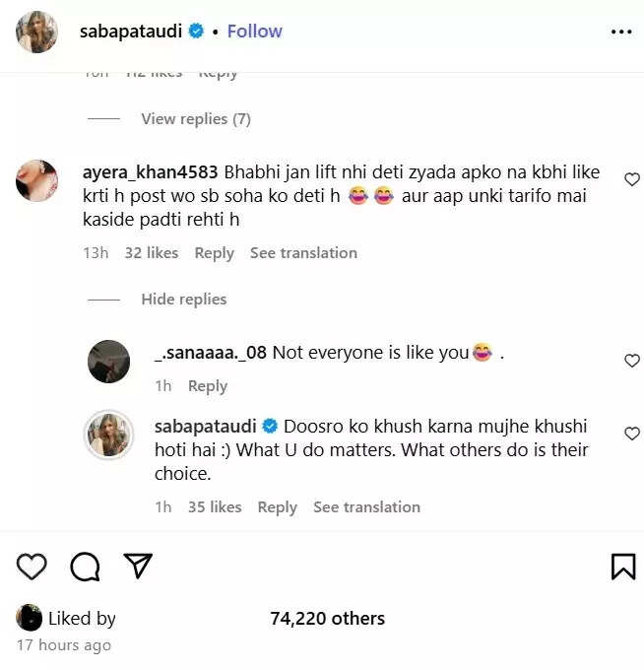Reply to _.sanaaaa._08's comment

207,386
